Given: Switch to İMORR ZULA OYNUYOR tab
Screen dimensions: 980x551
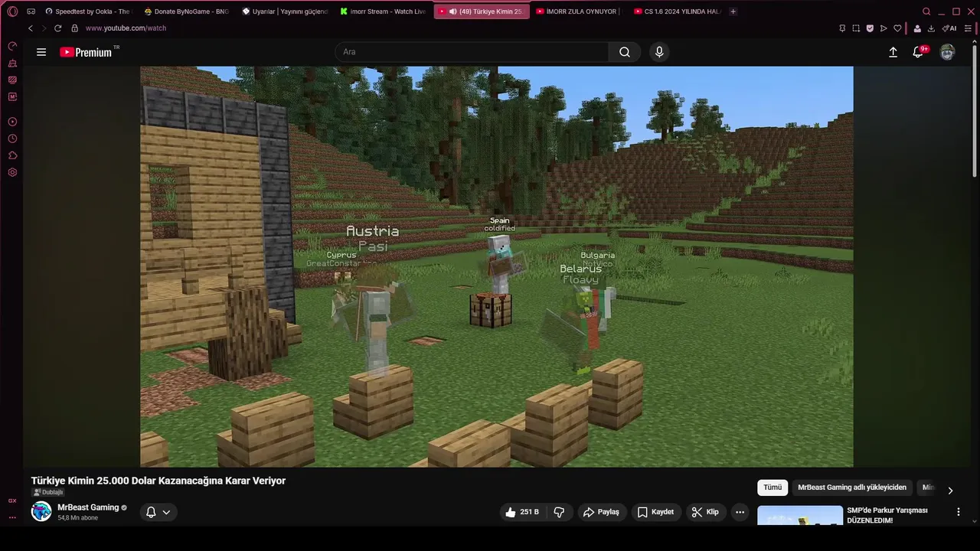Looking at the screenshot, I should (579, 11).
